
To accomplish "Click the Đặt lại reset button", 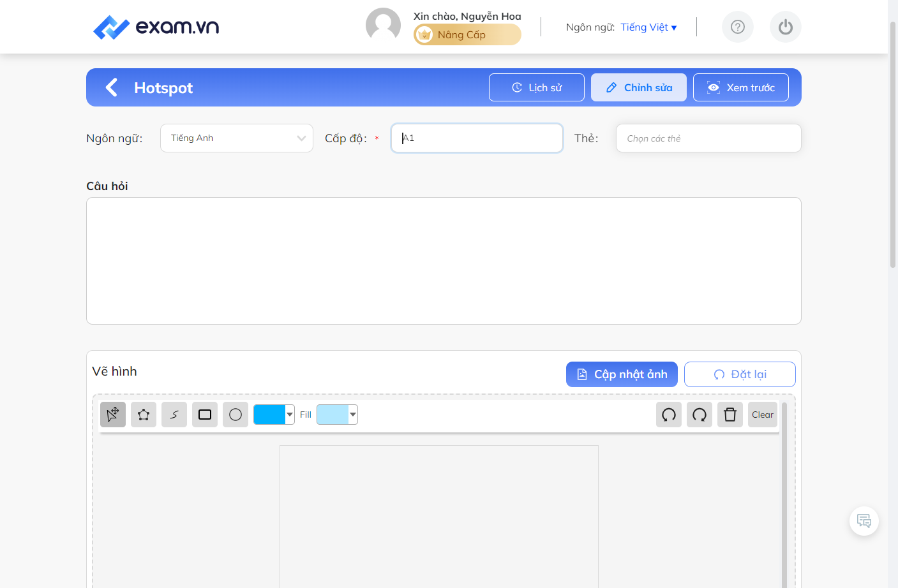I will click(740, 374).
